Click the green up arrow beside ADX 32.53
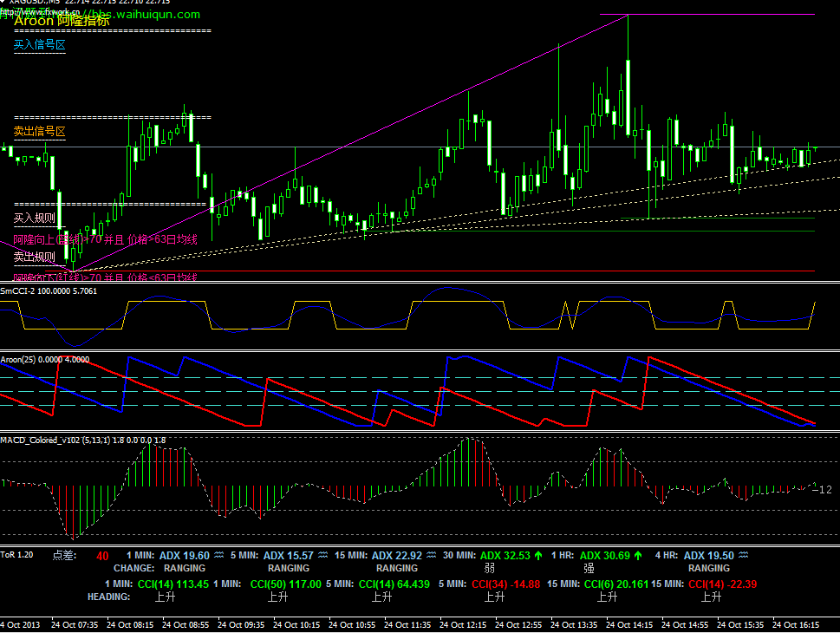 (x=538, y=556)
